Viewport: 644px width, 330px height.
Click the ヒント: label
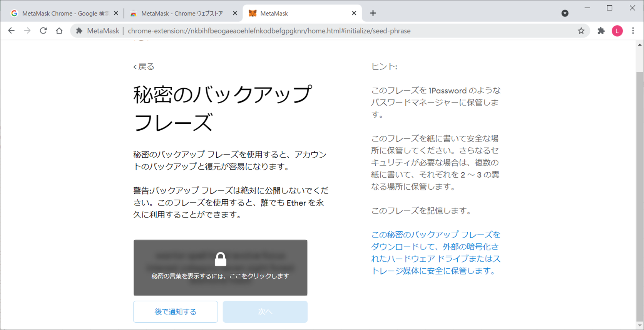pos(384,67)
